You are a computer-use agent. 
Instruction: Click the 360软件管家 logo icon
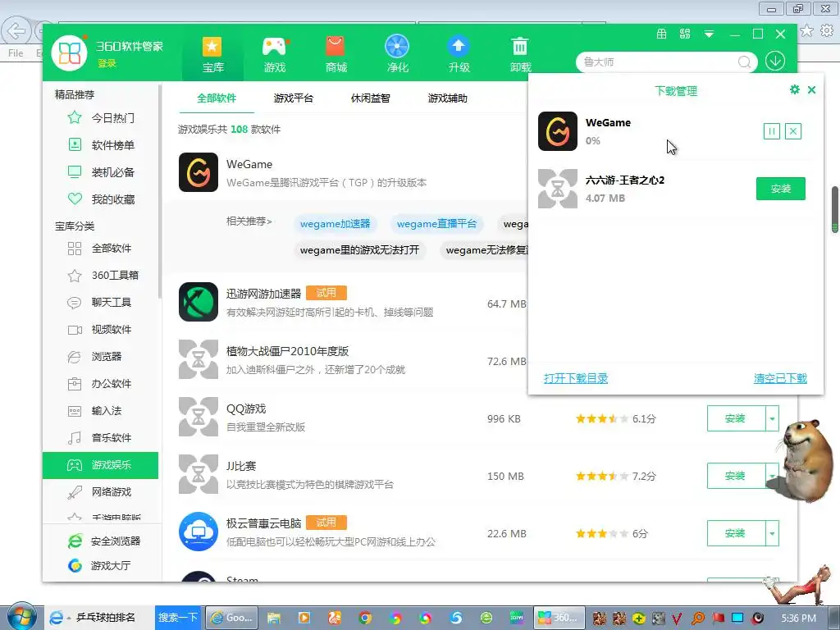pyautogui.click(x=69, y=53)
